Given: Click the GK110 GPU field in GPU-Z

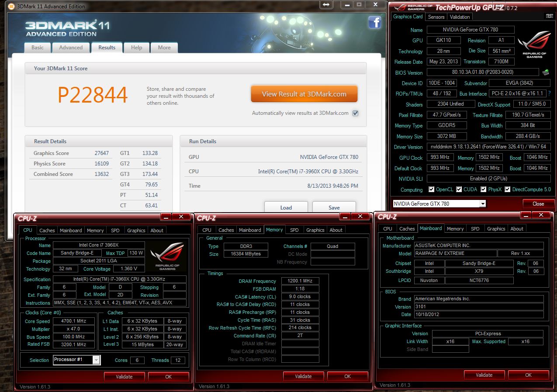Looking at the screenshot, I should coord(444,40).
